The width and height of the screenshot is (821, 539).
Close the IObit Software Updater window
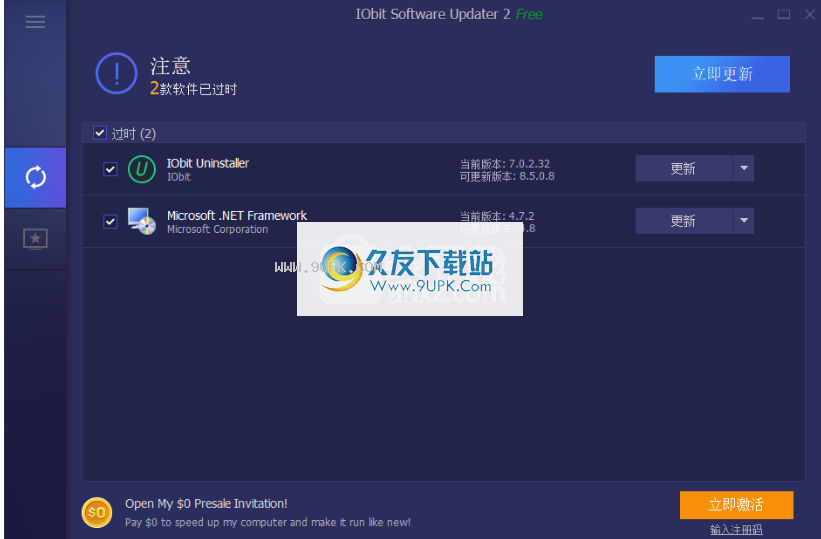[x=810, y=15]
